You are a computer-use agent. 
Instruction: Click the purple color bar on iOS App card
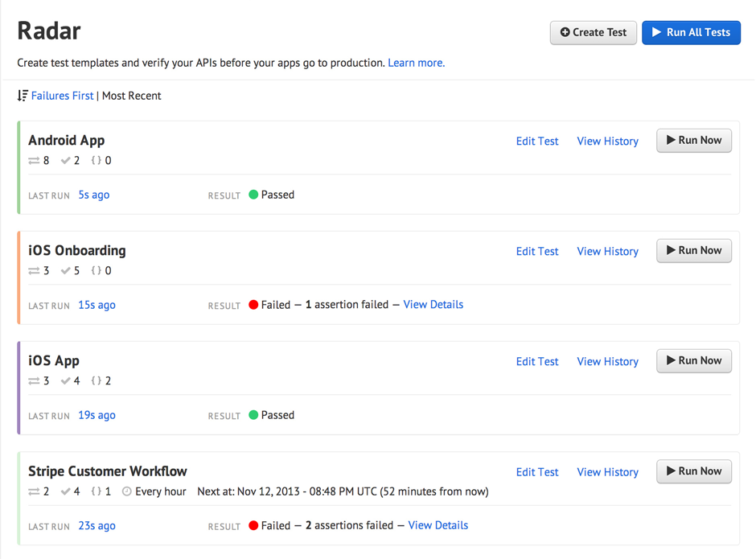[x=18, y=388]
